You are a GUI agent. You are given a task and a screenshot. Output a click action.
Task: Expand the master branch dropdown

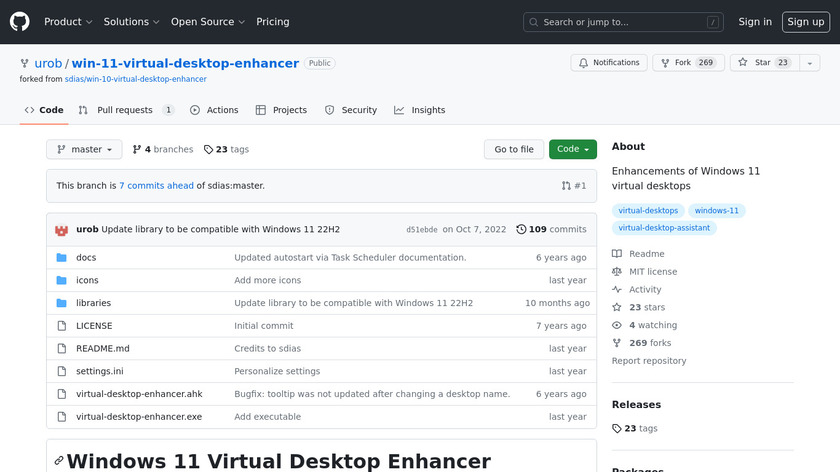point(84,149)
